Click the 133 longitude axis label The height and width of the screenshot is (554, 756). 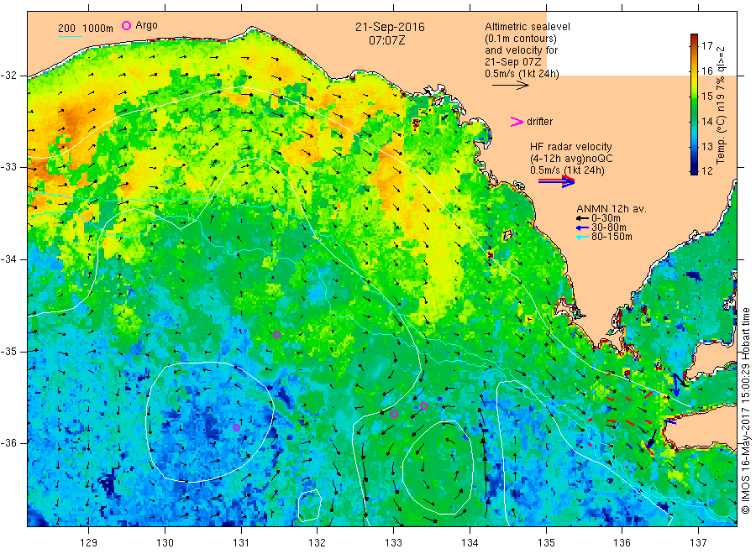point(393,543)
